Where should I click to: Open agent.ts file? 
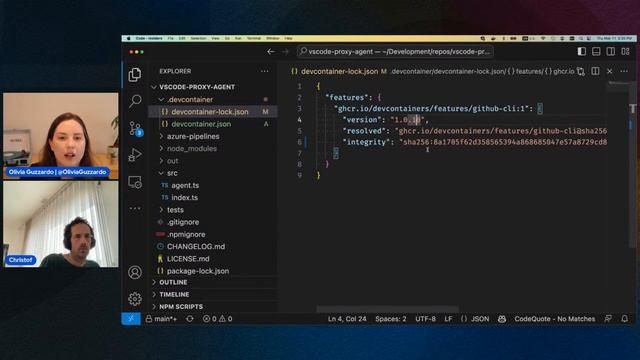[185, 185]
